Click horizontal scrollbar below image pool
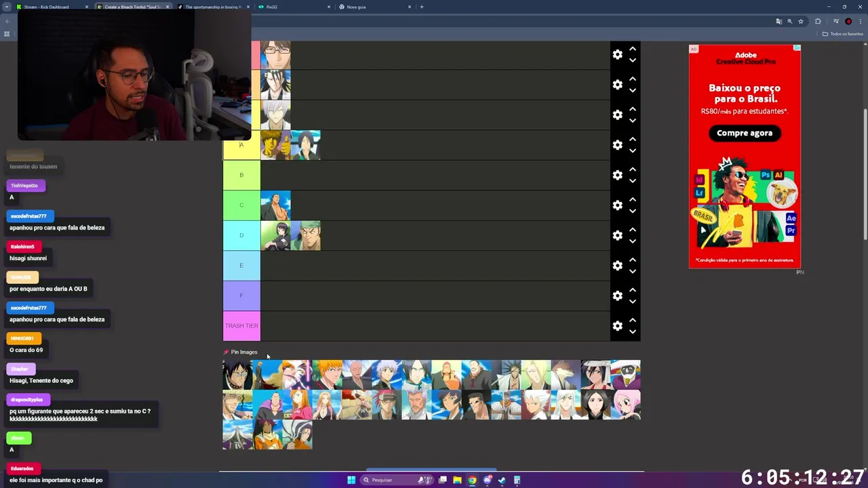This screenshot has width=868, height=488. click(431, 469)
